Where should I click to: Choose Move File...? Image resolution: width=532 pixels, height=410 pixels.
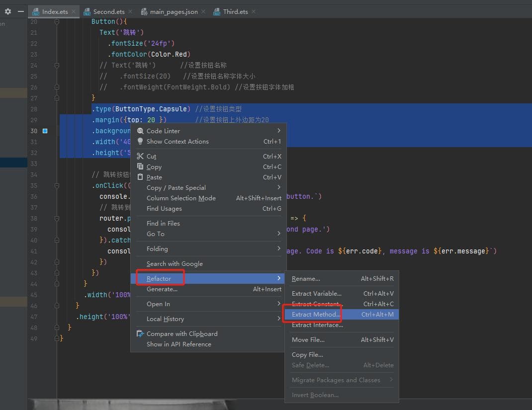(342, 340)
